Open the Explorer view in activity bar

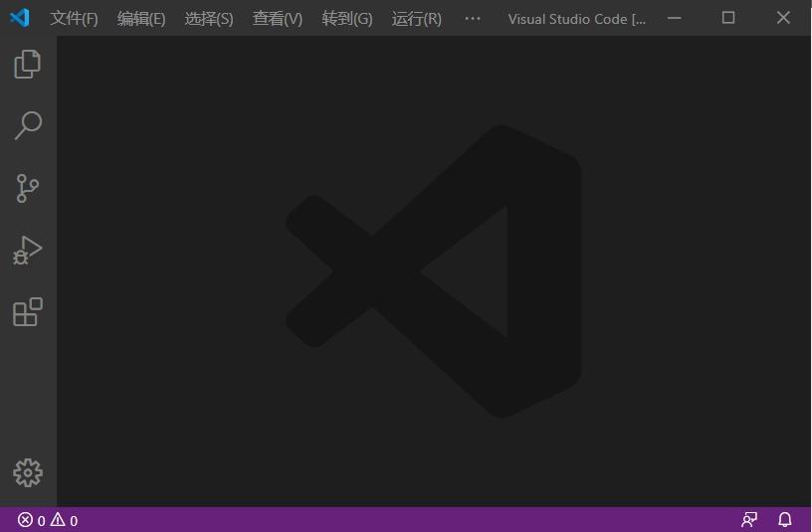28,65
